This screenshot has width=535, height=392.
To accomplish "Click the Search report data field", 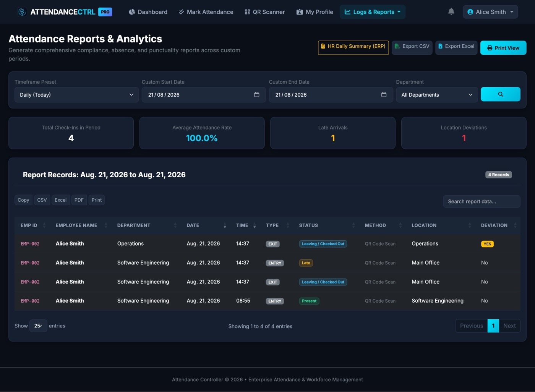I will pyautogui.click(x=481, y=201).
